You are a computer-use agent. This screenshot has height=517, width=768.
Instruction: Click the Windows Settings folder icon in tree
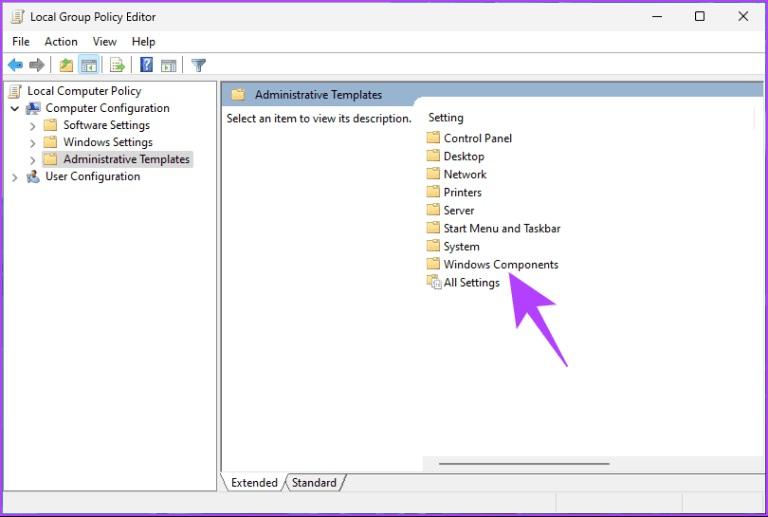click(x=50, y=142)
